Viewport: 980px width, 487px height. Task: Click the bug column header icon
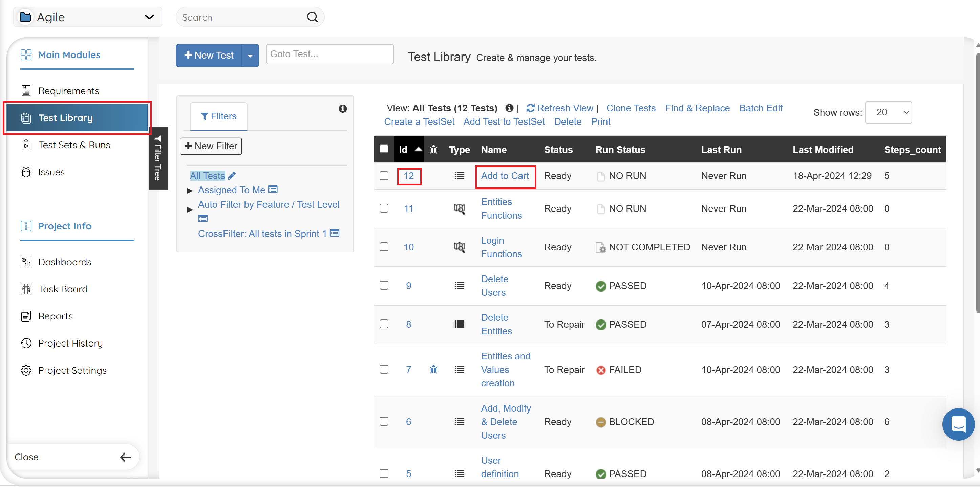[433, 149]
